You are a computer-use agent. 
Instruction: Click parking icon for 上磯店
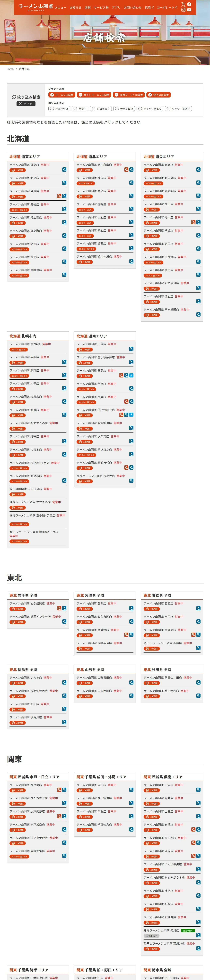(131, 349)
